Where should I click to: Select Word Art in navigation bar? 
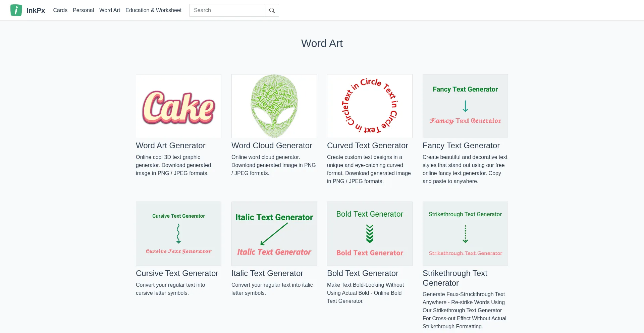click(109, 10)
